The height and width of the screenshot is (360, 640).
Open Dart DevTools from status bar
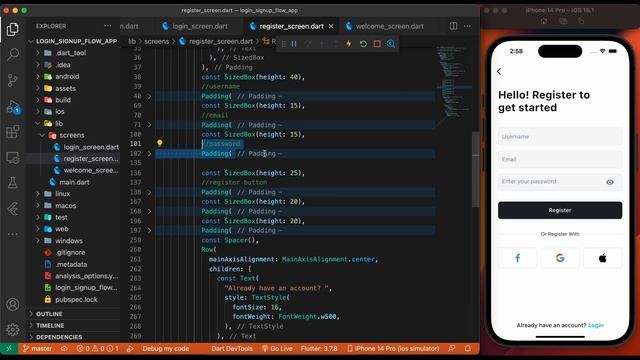coord(232,349)
